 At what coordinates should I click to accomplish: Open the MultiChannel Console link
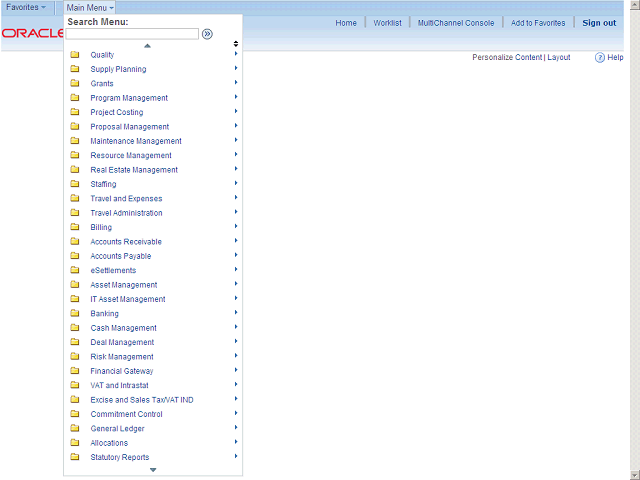click(456, 23)
